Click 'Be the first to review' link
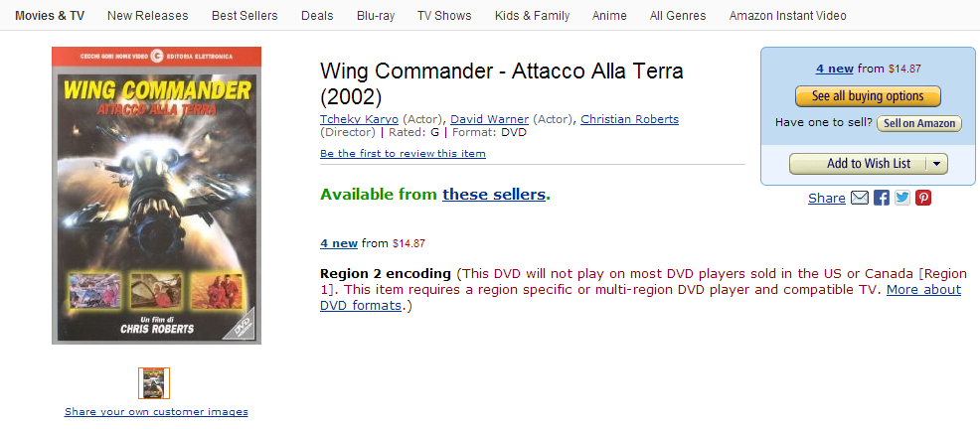The image size is (980, 429). point(403,154)
